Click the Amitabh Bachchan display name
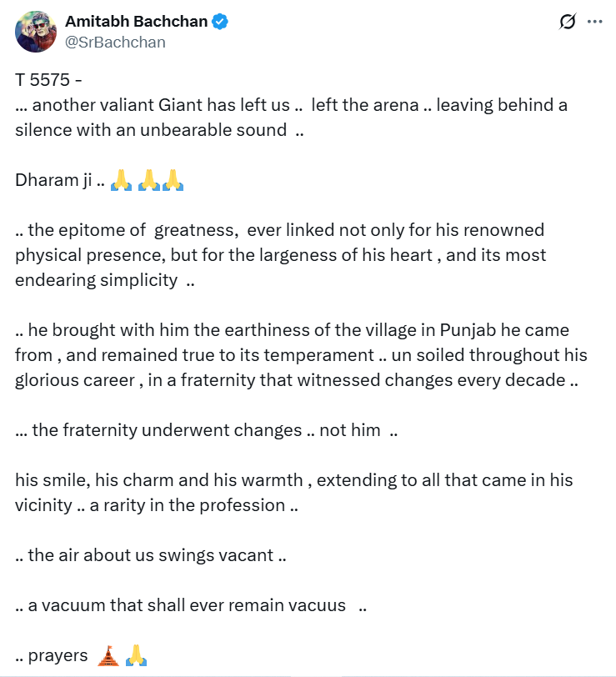The image size is (616, 677). 136,22
